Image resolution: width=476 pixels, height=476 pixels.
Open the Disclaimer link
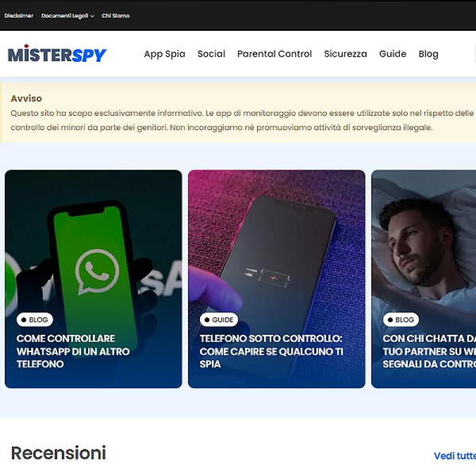(x=19, y=15)
